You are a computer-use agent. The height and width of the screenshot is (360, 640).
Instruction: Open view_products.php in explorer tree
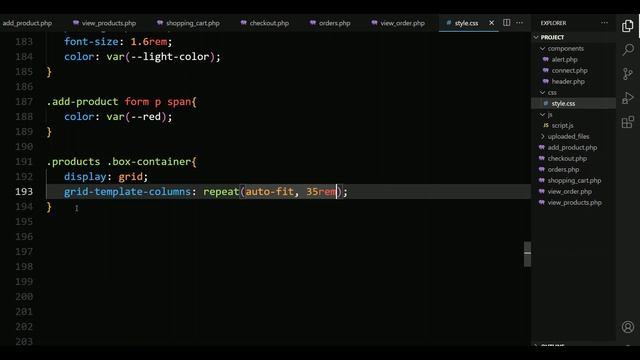click(574, 202)
